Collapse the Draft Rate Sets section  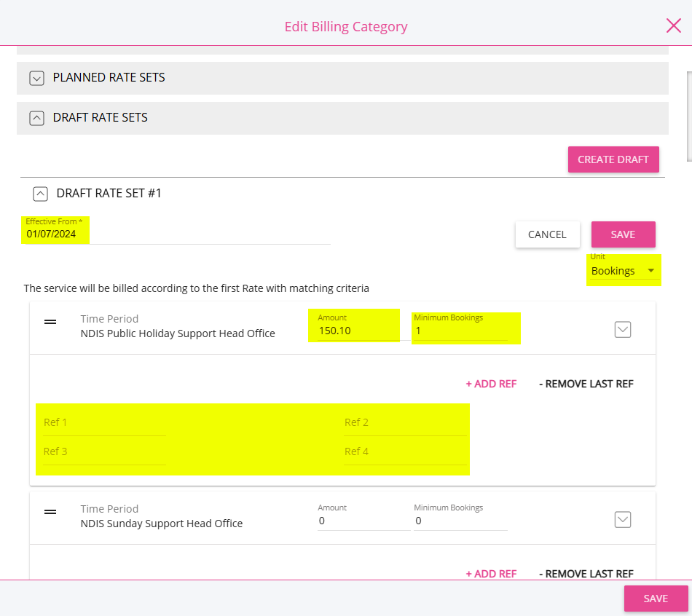[36, 118]
